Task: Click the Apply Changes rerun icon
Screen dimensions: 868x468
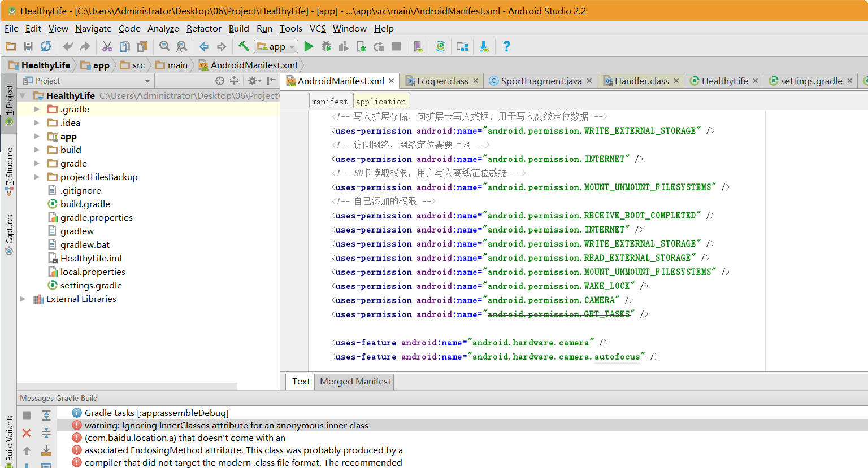Action: tap(379, 46)
